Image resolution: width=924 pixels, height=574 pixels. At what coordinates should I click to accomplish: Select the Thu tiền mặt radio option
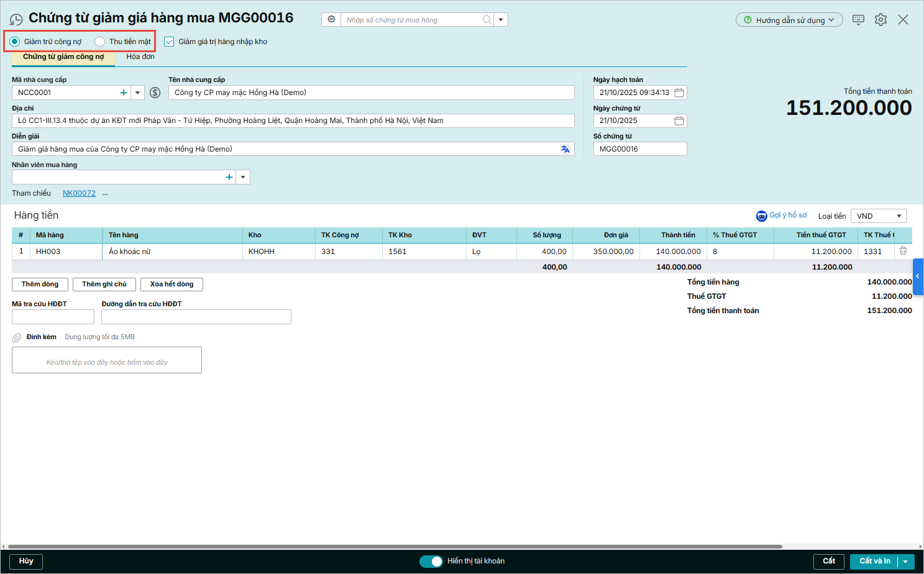click(100, 42)
